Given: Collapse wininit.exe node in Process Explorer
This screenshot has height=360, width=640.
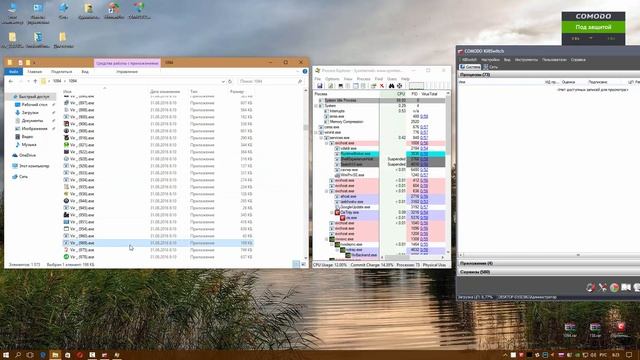Looking at the screenshot, I should 316,133.
